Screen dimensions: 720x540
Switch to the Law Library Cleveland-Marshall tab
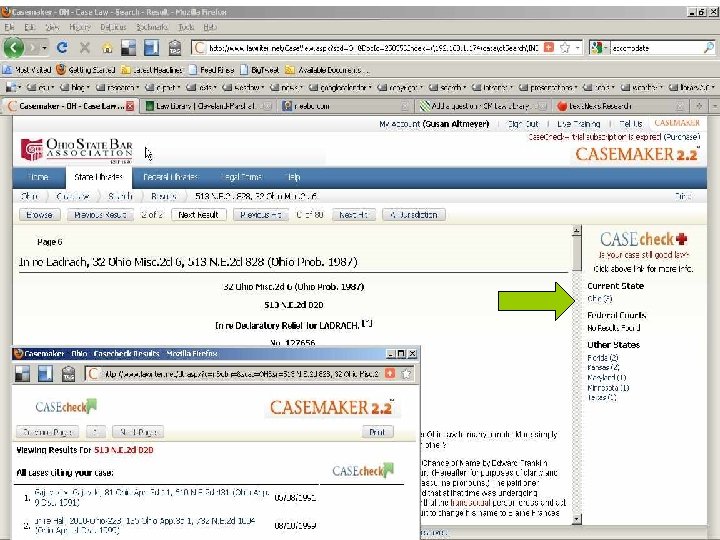click(206, 106)
